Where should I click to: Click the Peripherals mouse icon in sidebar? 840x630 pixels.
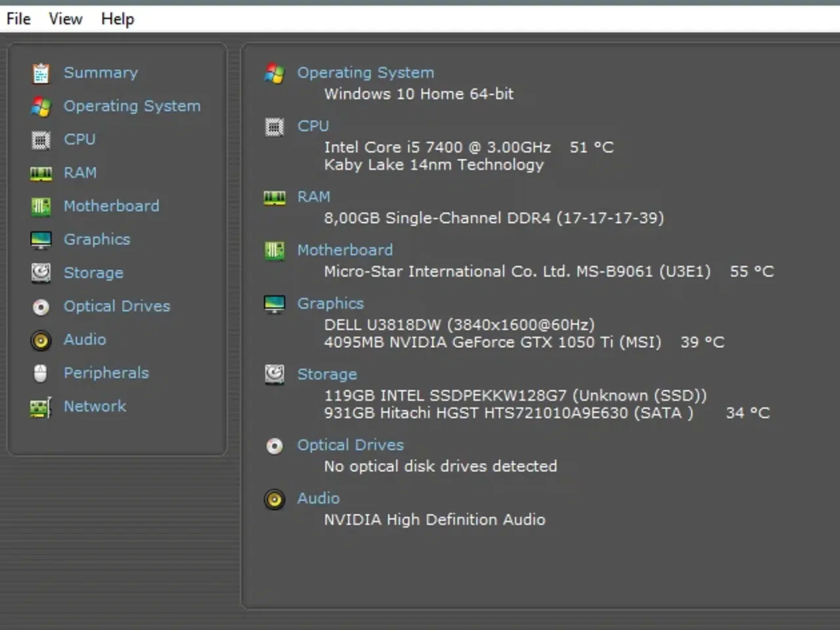coord(41,373)
